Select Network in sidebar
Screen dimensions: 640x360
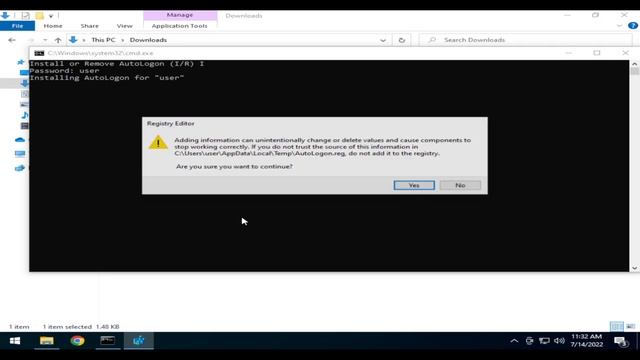tap(20, 168)
